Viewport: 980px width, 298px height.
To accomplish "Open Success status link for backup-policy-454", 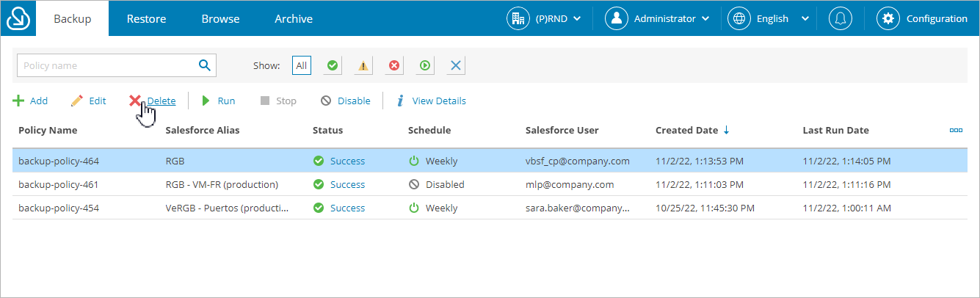I will pyautogui.click(x=347, y=208).
